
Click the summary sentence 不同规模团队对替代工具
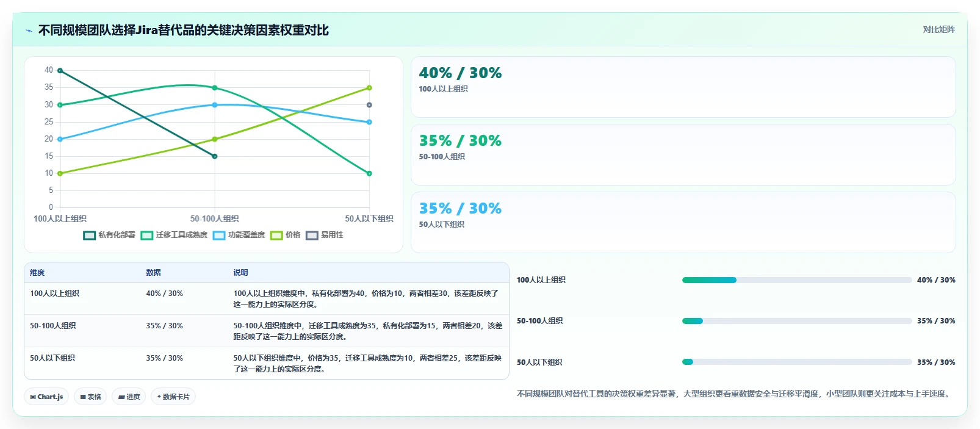[x=735, y=394]
